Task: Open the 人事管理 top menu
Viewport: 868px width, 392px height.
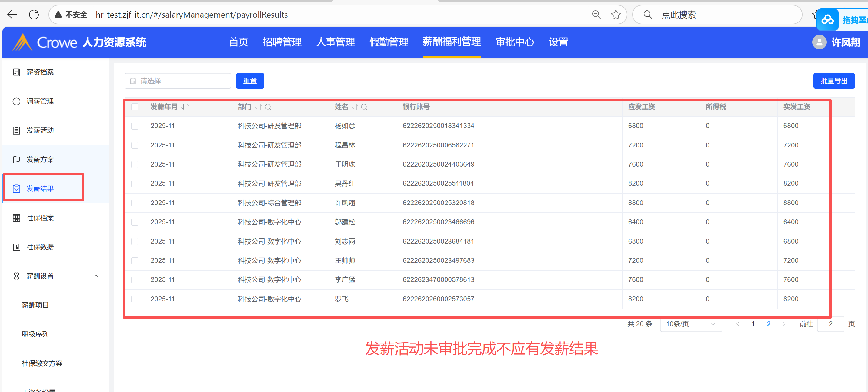Action: (x=335, y=42)
